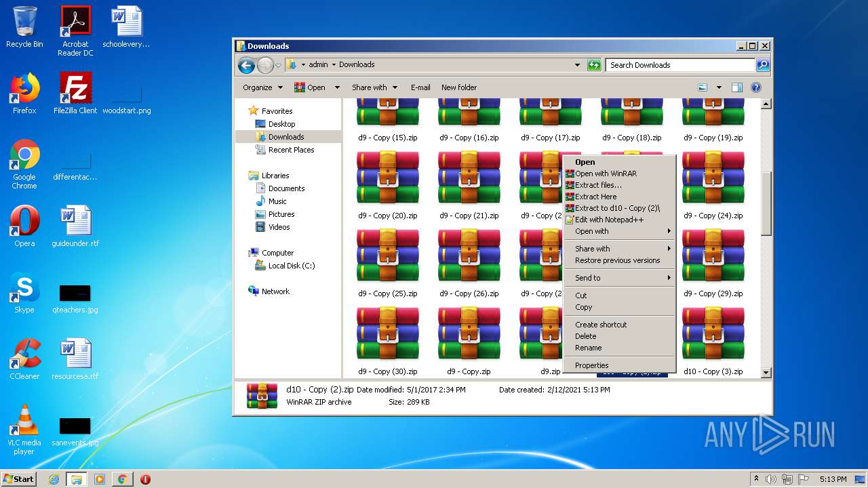Expand the Share with context submenu
868x488 pixels.
coord(620,249)
